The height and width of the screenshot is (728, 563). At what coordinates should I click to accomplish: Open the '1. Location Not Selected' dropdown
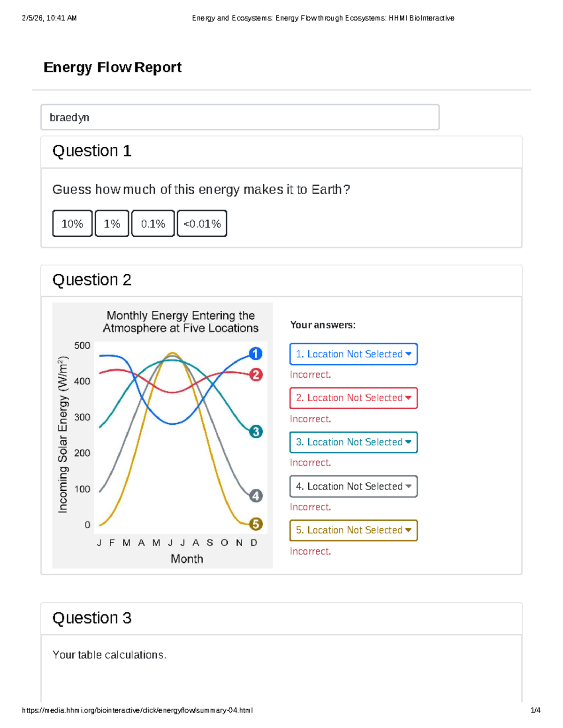(x=354, y=354)
